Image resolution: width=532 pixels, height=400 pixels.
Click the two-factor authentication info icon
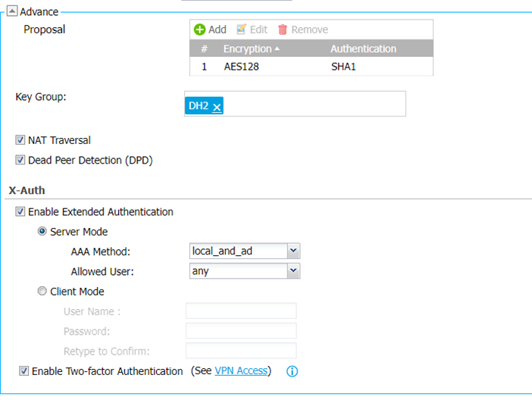click(x=292, y=371)
